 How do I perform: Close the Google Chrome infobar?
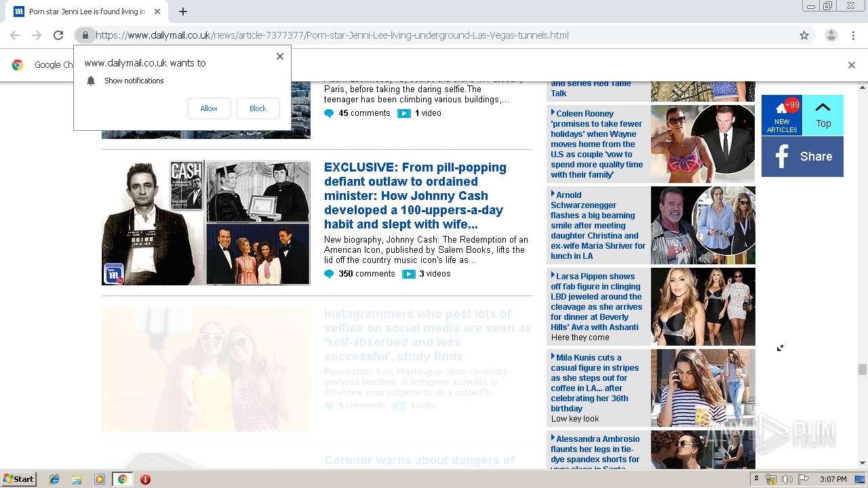tap(852, 65)
